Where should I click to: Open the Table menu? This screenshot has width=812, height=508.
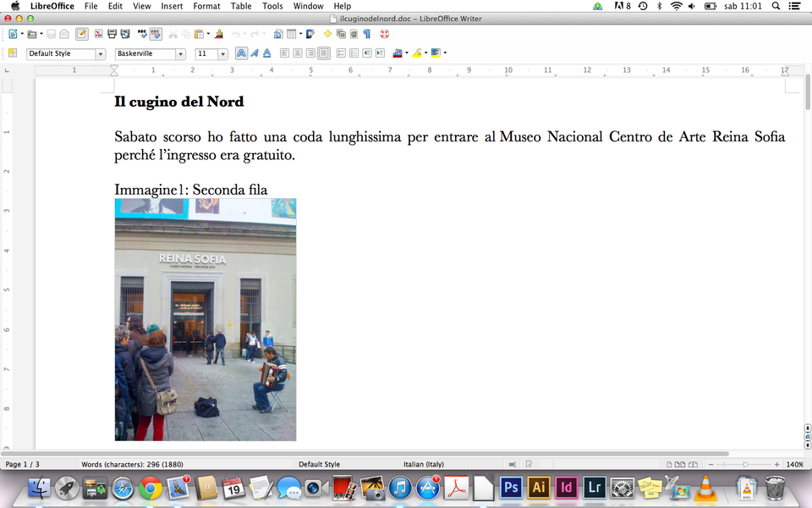pos(241,6)
